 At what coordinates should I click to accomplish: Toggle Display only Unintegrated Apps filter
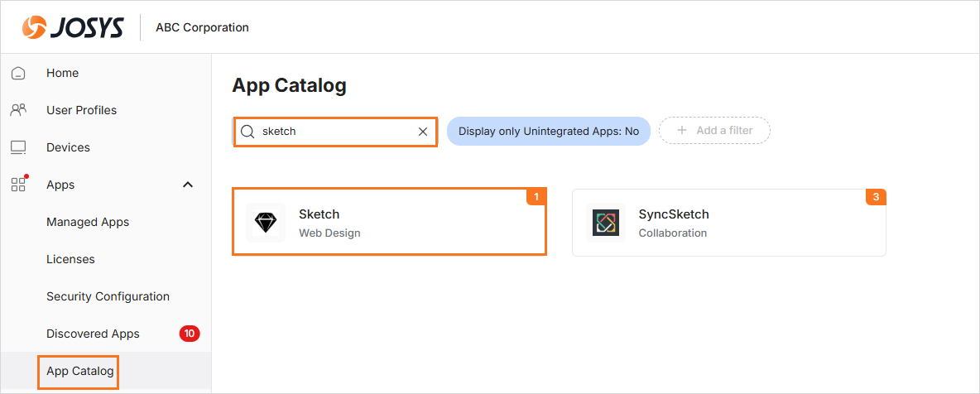pyautogui.click(x=549, y=132)
